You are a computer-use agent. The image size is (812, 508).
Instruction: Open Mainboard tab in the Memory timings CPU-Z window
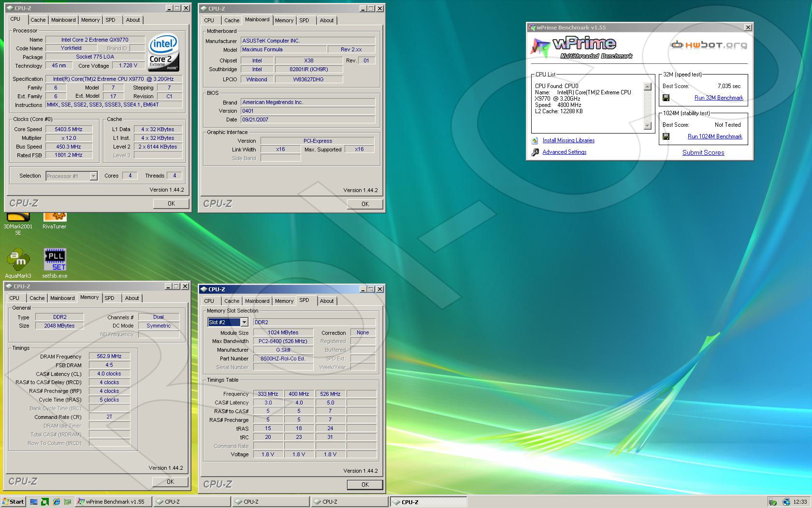62,298
